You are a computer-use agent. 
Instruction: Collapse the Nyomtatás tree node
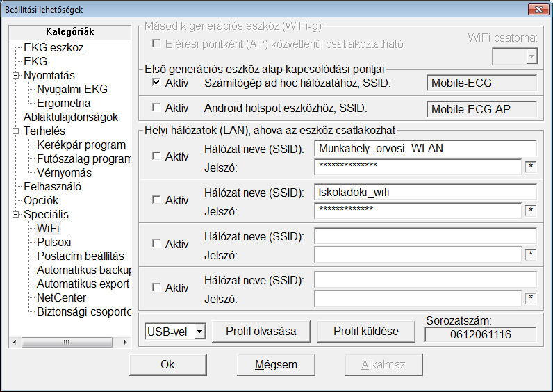pos(15,75)
